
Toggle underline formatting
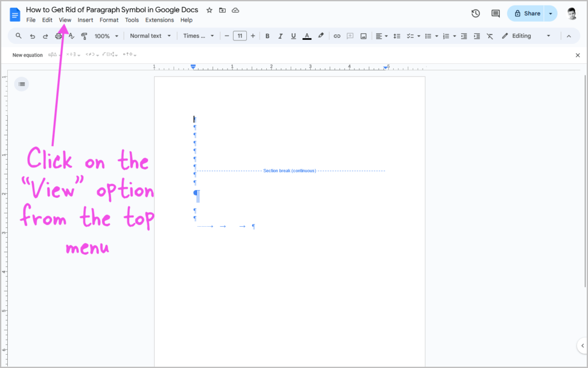pyautogui.click(x=293, y=36)
